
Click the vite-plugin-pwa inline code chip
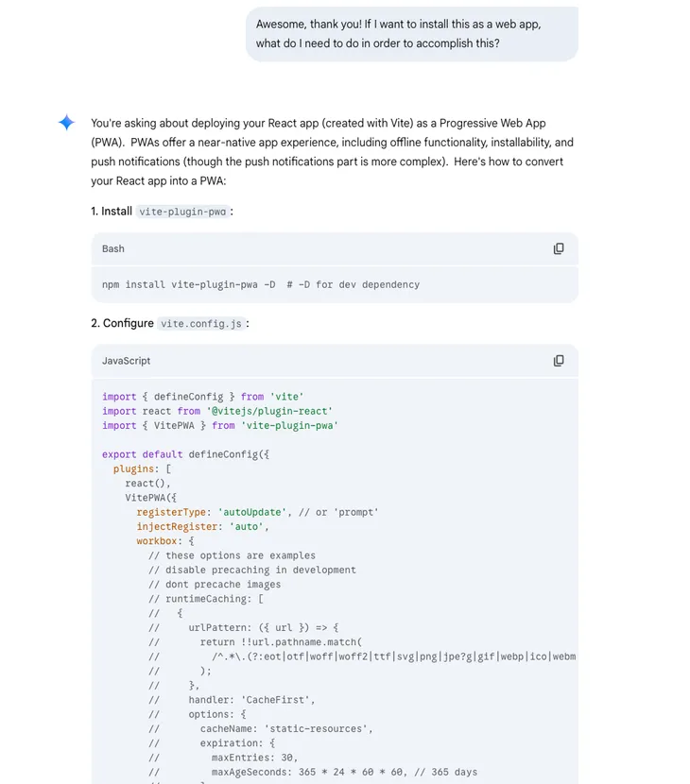181,212
